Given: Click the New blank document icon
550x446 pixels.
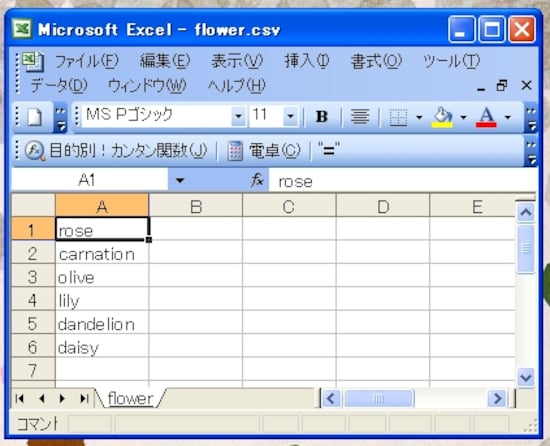Looking at the screenshot, I should [34, 117].
